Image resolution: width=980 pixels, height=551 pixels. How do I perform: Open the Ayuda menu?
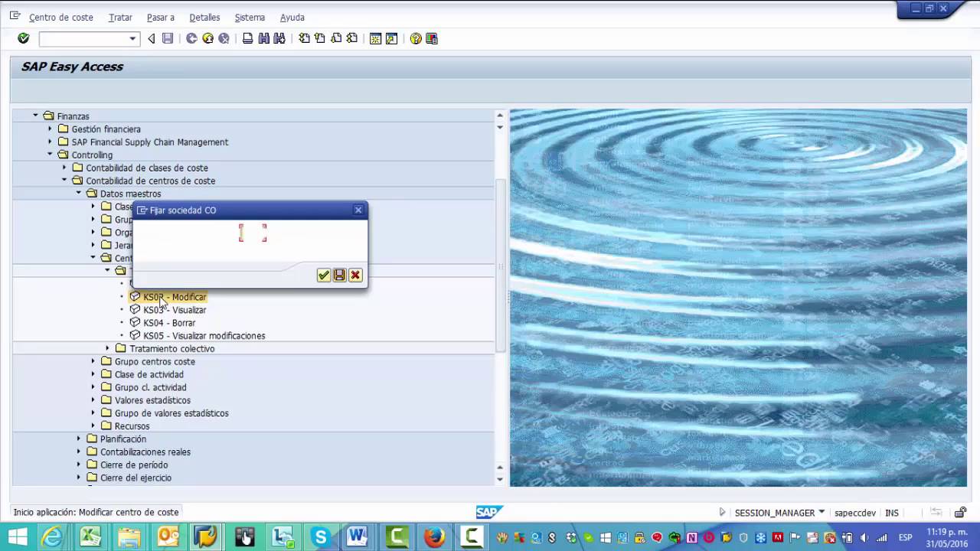click(x=292, y=17)
